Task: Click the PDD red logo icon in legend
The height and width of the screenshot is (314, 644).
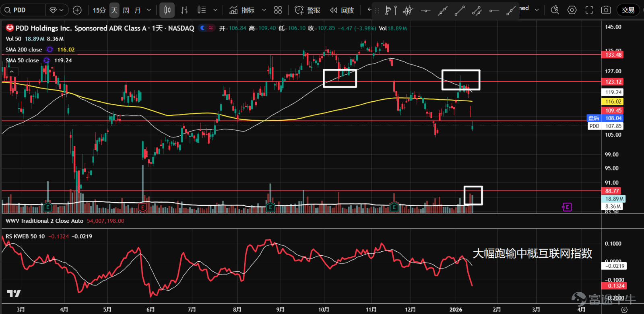Action: [x=10, y=28]
